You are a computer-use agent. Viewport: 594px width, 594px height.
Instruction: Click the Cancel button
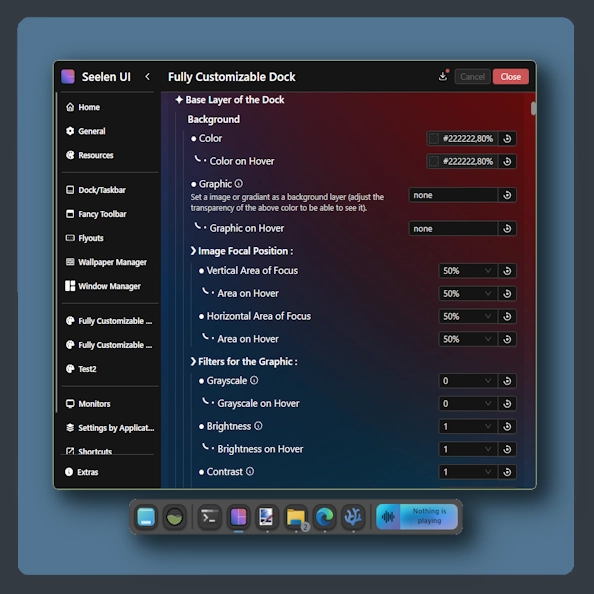tap(472, 77)
